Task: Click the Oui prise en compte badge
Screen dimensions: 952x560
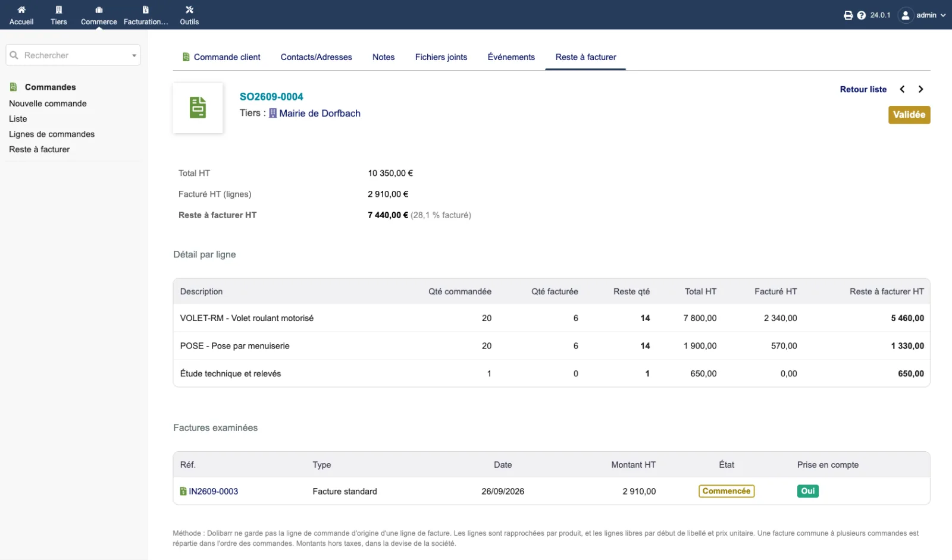Action: (x=807, y=491)
